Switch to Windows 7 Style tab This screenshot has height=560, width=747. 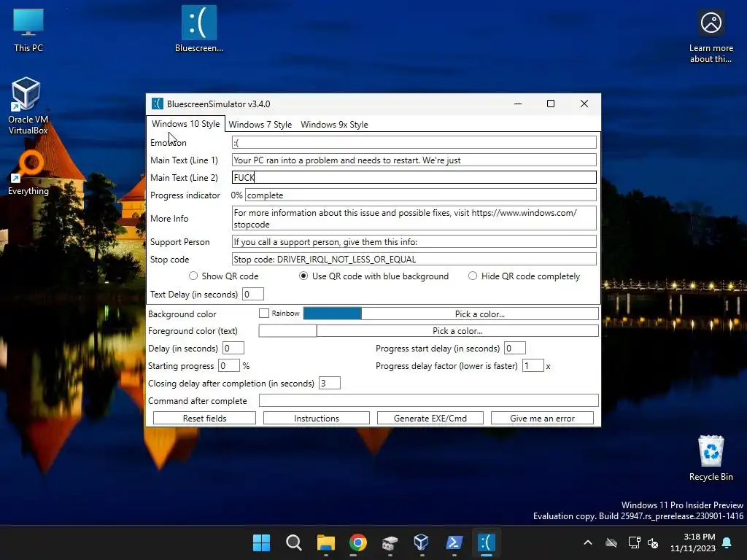pyautogui.click(x=260, y=124)
